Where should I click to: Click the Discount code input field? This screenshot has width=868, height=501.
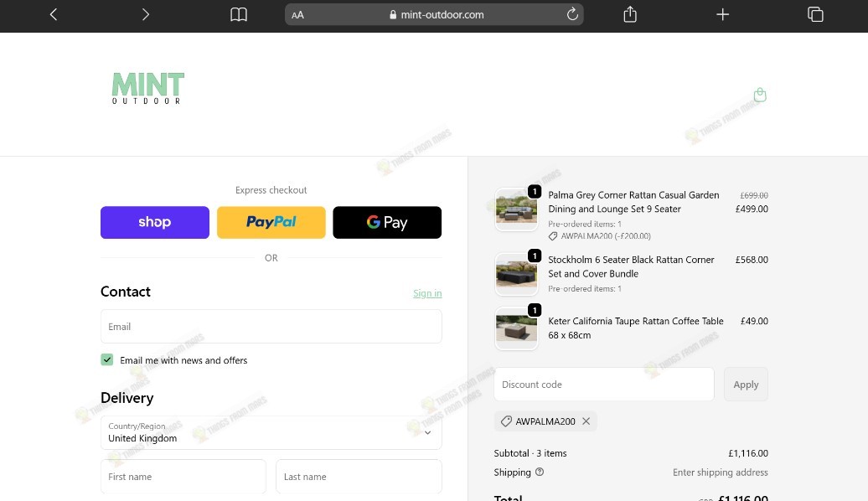pos(604,385)
